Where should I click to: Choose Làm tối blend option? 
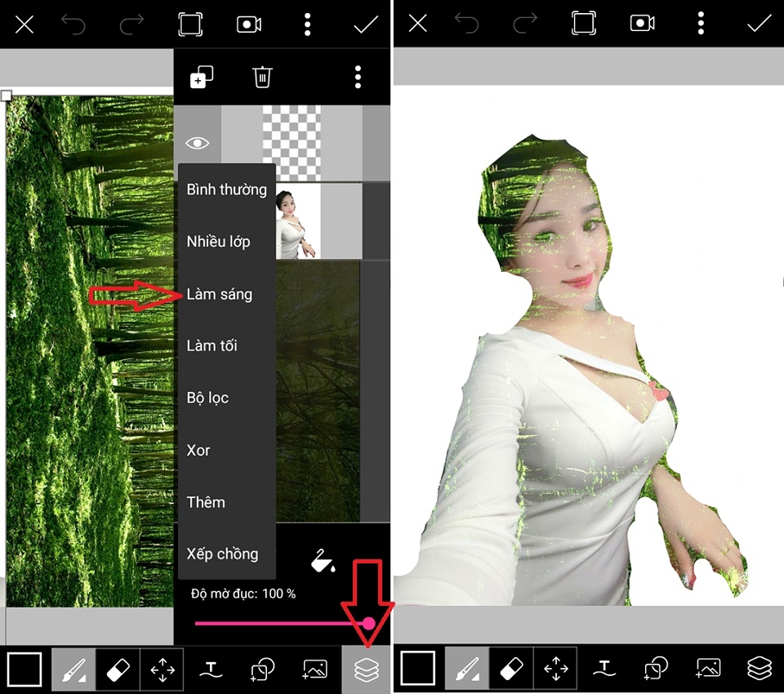point(212,345)
